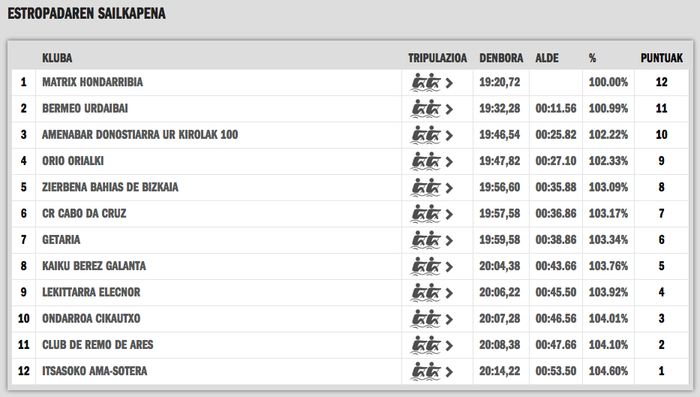Select the PUNTUAK column header
The width and height of the screenshot is (700, 397).
pos(662,58)
